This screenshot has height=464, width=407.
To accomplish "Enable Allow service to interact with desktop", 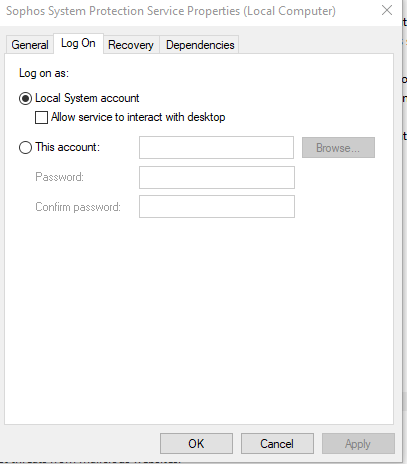I will coord(41,118).
